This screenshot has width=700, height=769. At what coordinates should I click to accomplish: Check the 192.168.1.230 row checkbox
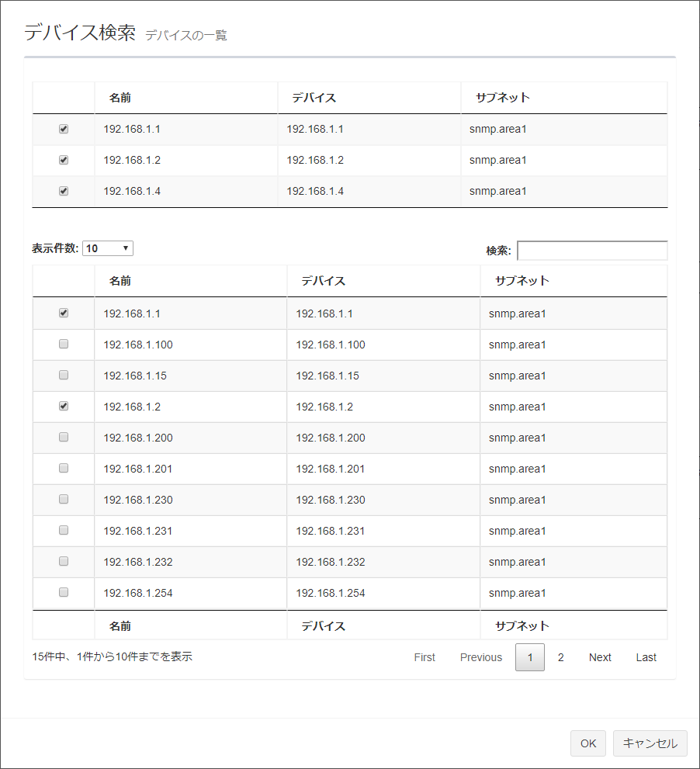tap(64, 499)
